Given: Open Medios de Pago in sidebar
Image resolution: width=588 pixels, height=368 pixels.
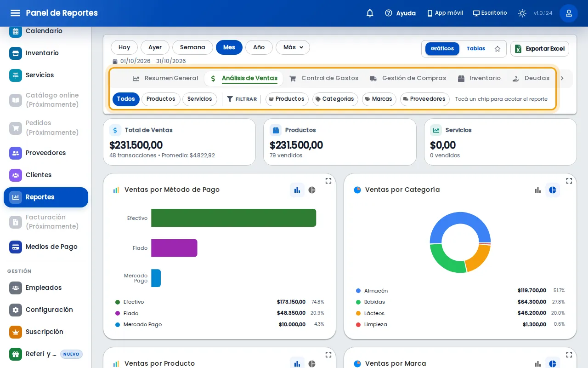Looking at the screenshot, I should [46, 247].
